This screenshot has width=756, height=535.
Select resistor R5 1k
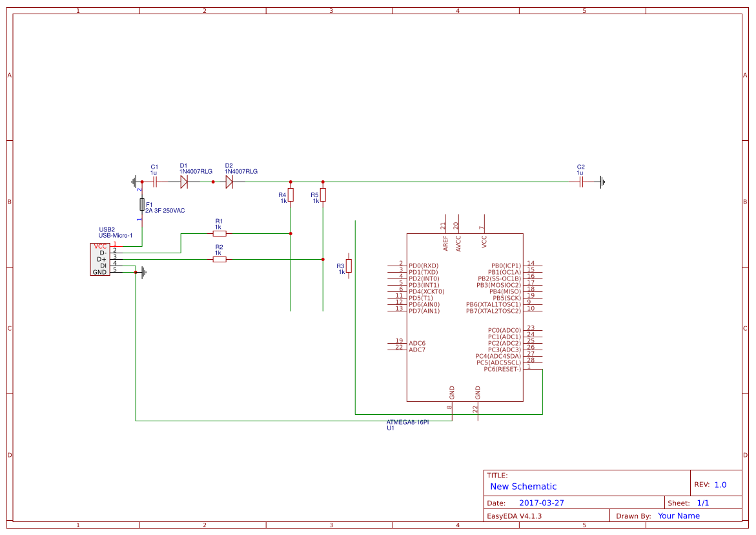[322, 196]
